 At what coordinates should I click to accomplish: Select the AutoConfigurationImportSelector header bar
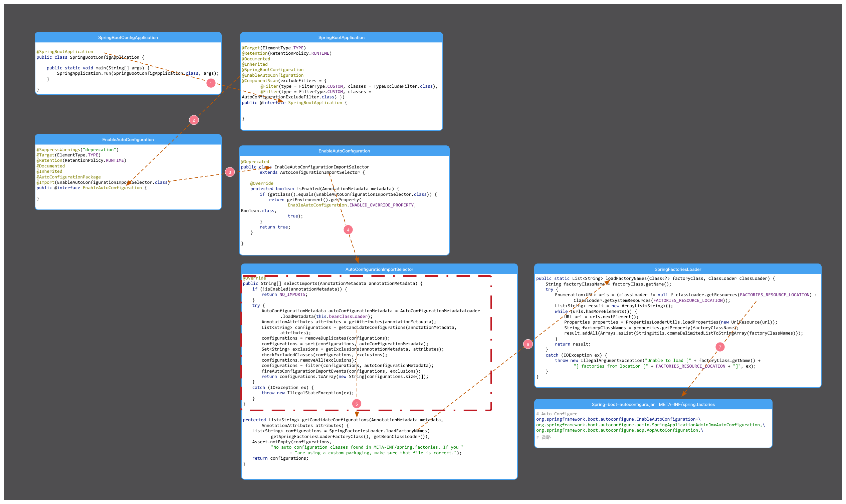pos(379,269)
